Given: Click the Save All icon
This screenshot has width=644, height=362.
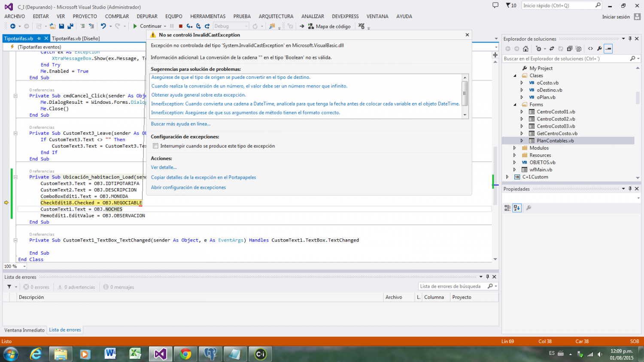Looking at the screenshot, I should coord(70,26).
